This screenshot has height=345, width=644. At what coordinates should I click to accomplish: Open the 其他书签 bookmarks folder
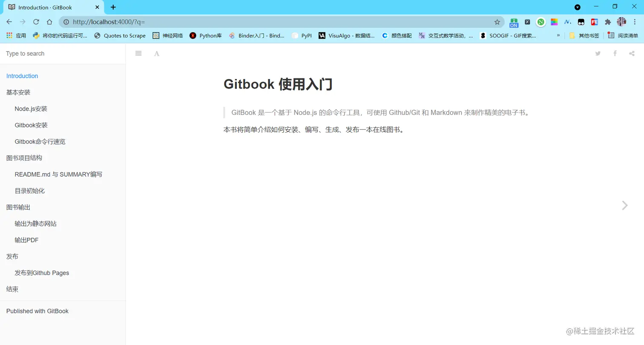click(x=584, y=36)
